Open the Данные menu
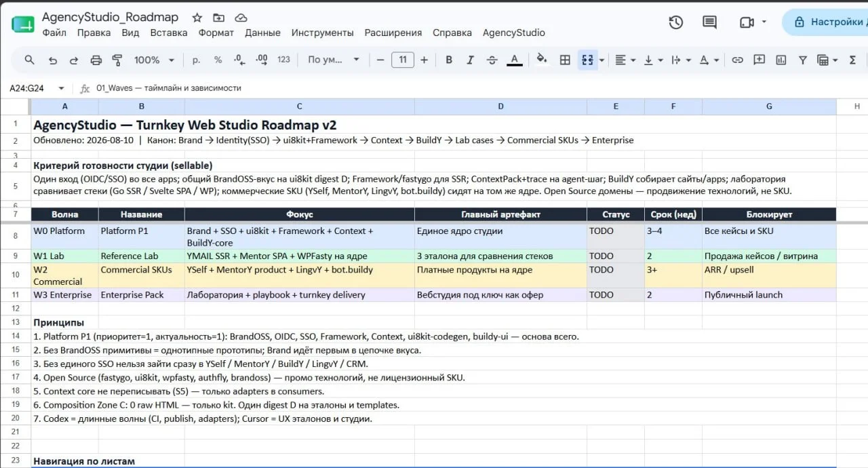 tap(262, 33)
